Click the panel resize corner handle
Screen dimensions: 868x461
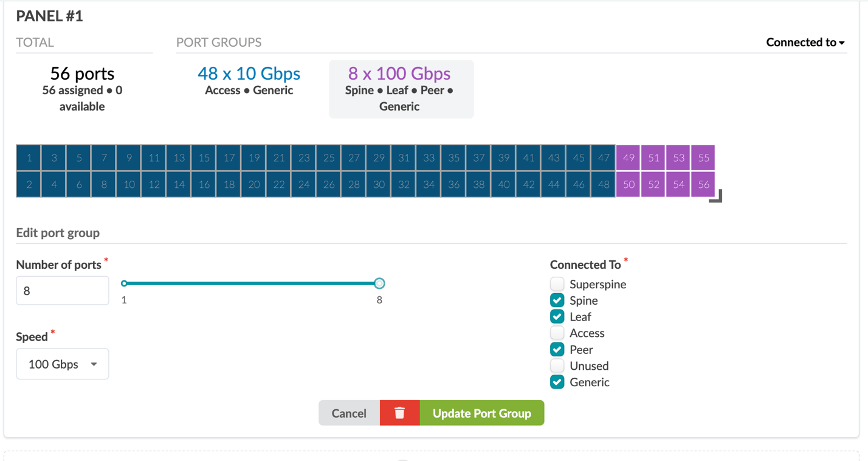pyautogui.click(x=717, y=196)
